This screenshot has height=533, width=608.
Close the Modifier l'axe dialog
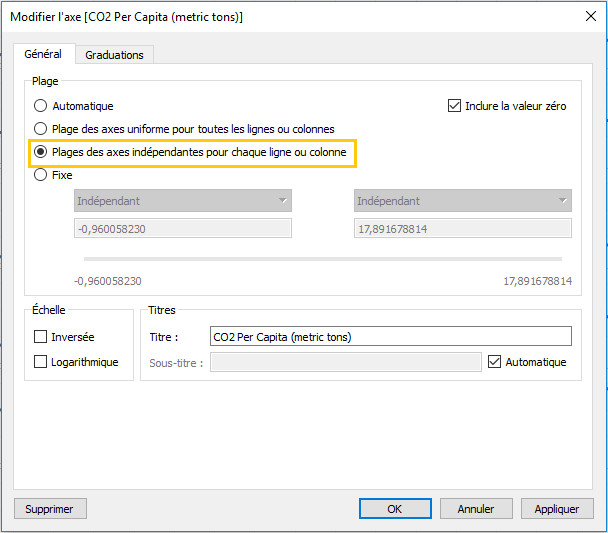coord(591,16)
